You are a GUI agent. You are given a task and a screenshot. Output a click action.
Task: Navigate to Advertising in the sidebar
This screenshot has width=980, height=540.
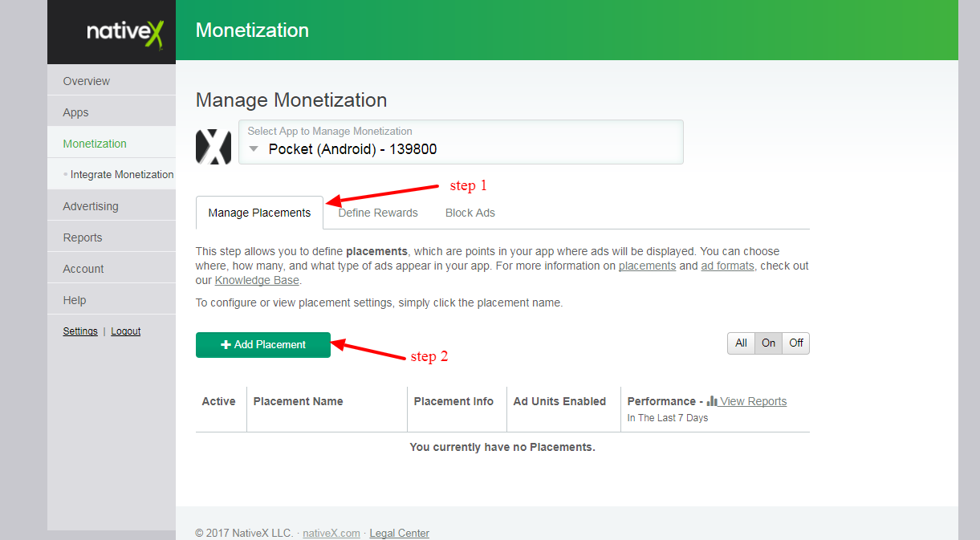(x=88, y=205)
